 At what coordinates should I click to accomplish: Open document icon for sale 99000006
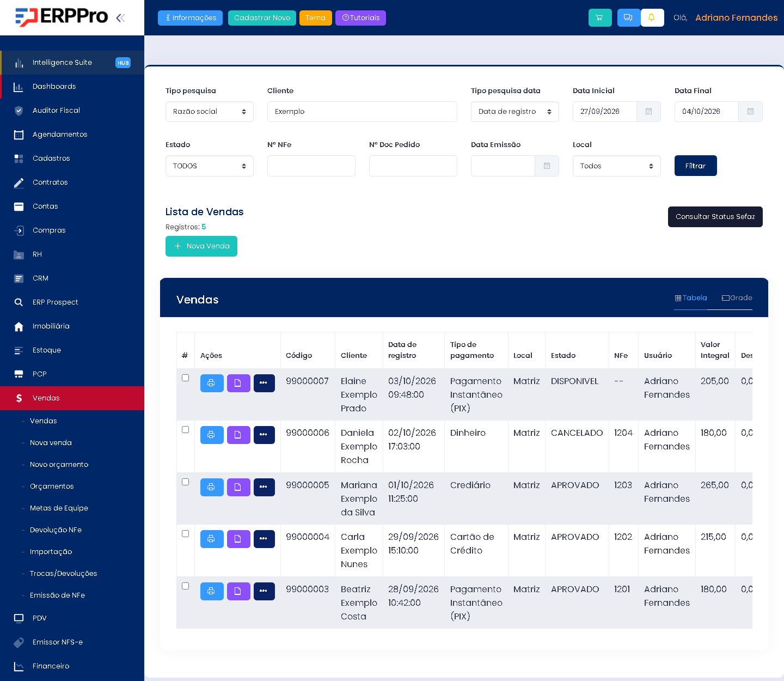coord(238,435)
